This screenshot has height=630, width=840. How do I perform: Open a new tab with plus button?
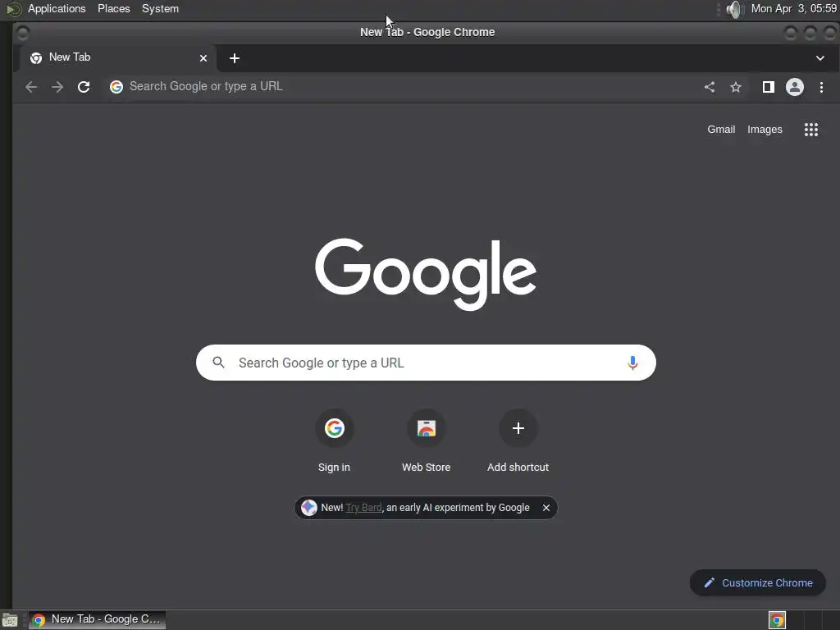(x=235, y=58)
